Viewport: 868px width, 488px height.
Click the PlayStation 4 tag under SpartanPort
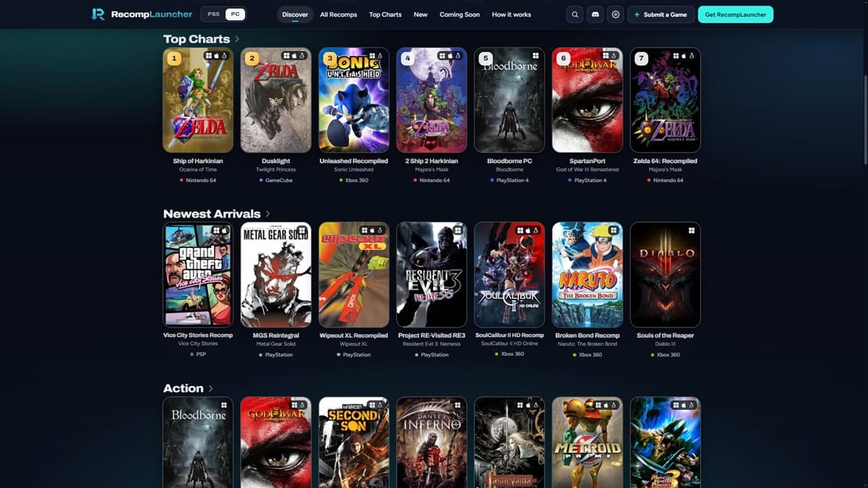click(587, 180)
